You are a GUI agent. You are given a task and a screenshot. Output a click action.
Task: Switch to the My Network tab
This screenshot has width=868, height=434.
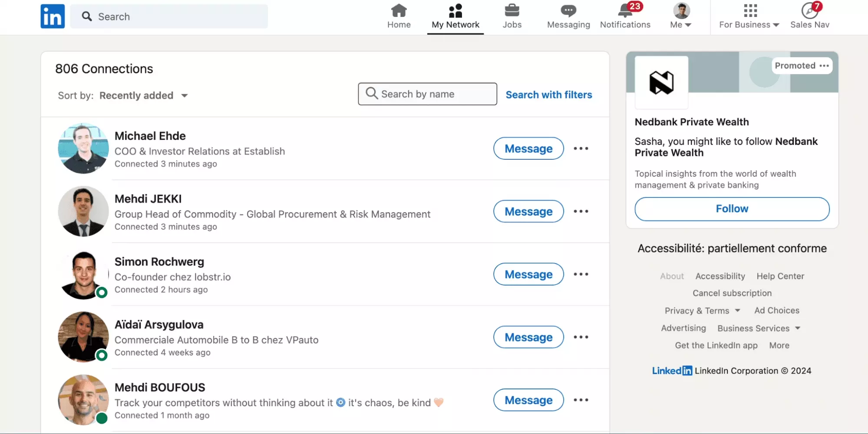tap(455, 16)
